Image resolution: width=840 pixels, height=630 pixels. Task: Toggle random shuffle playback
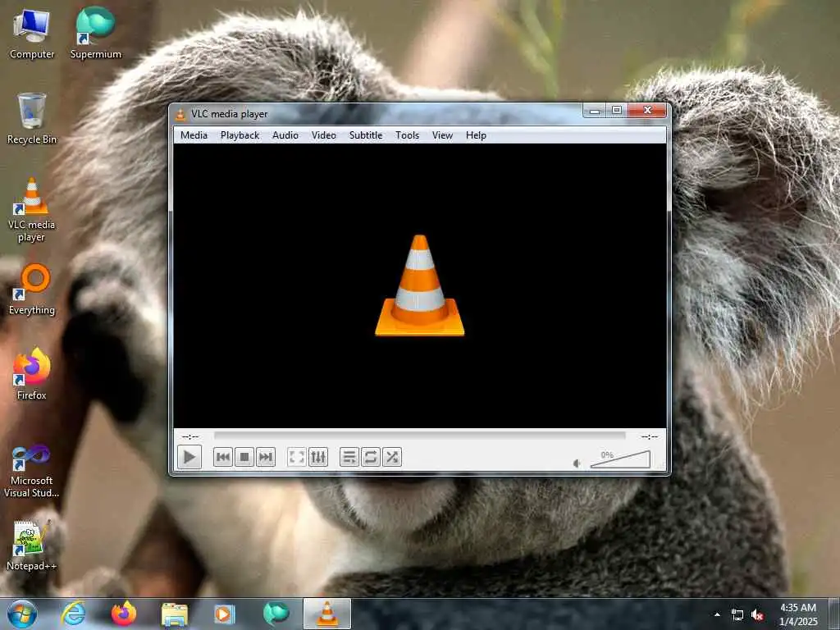tap(392, 457)
